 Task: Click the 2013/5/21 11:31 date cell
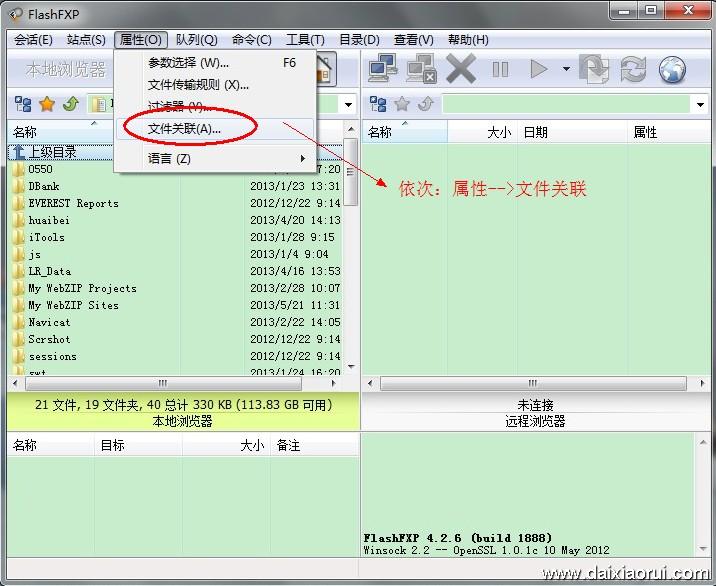(295, 305)
